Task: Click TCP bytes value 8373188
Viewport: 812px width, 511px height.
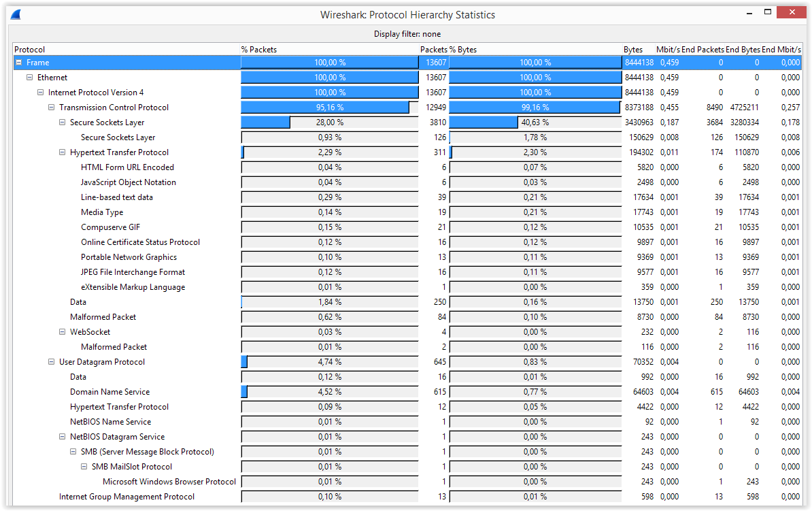Action: (x=639, y=108)
